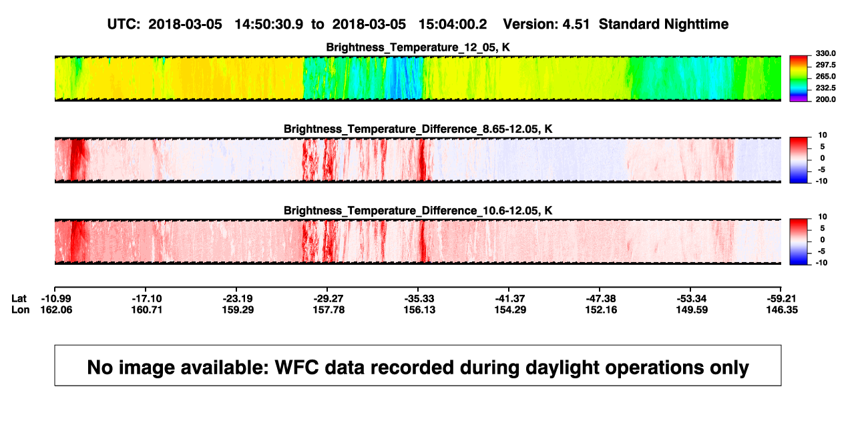868x445 pixels.
Task: Click the 10.6-12.05 difference image strip
Action: coord(417,242)
